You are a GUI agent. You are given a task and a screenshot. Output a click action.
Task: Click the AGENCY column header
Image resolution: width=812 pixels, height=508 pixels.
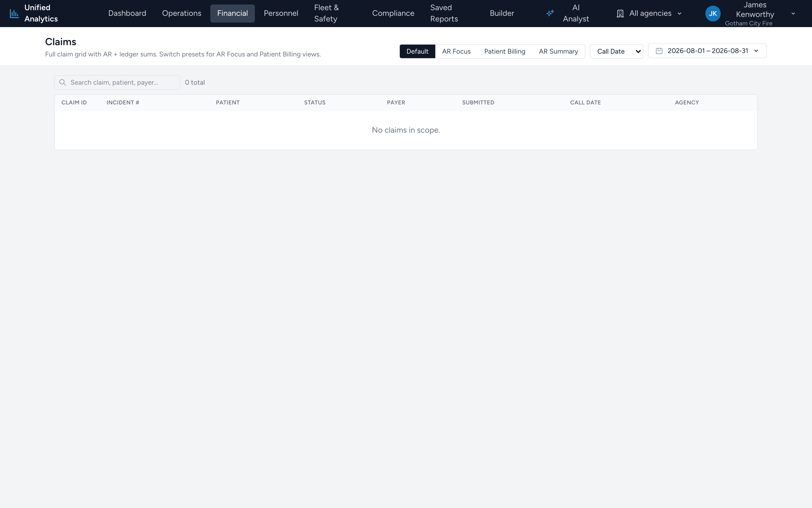(687, 102)
